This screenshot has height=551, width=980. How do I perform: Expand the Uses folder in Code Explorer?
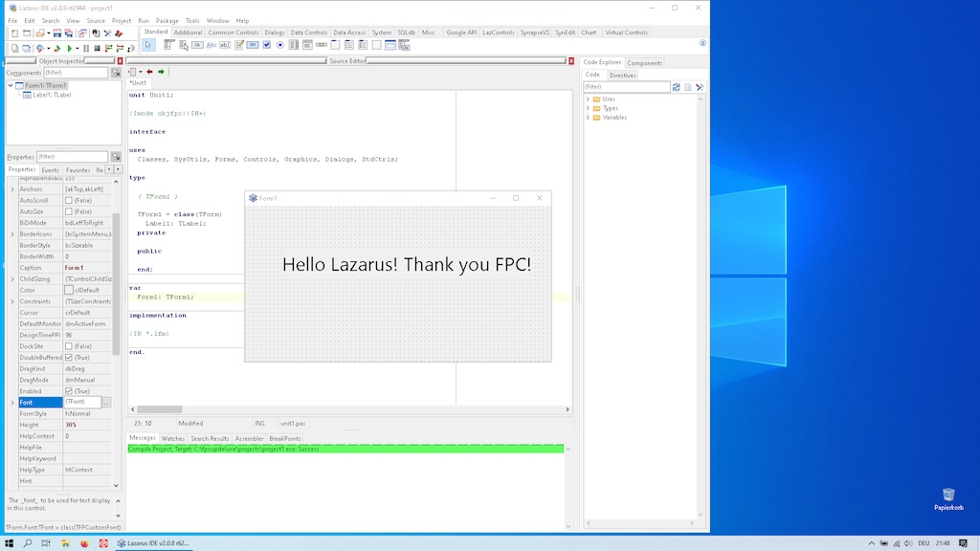588,99
